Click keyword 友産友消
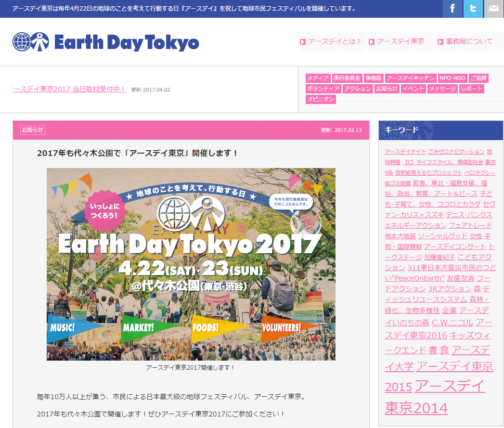Screen dimensions: 504x428 coord(460,278)
